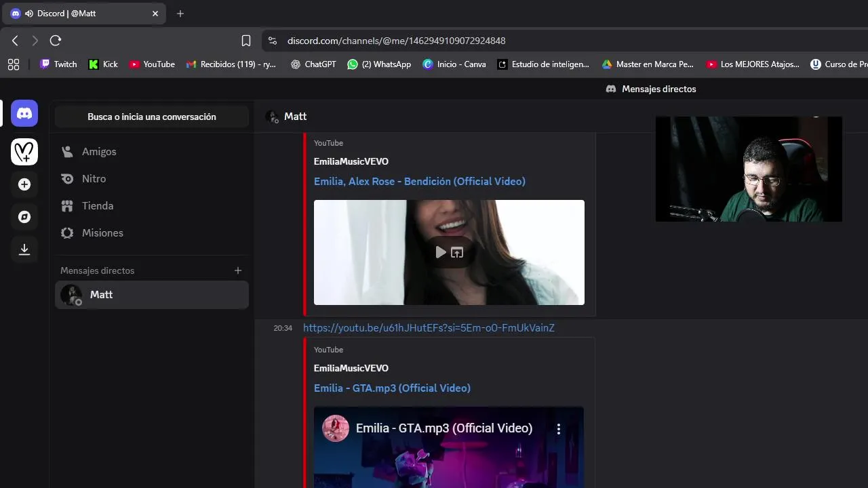Open youtu.be u61hJHutEFs link
868x488 pixels.
[429, 327]
